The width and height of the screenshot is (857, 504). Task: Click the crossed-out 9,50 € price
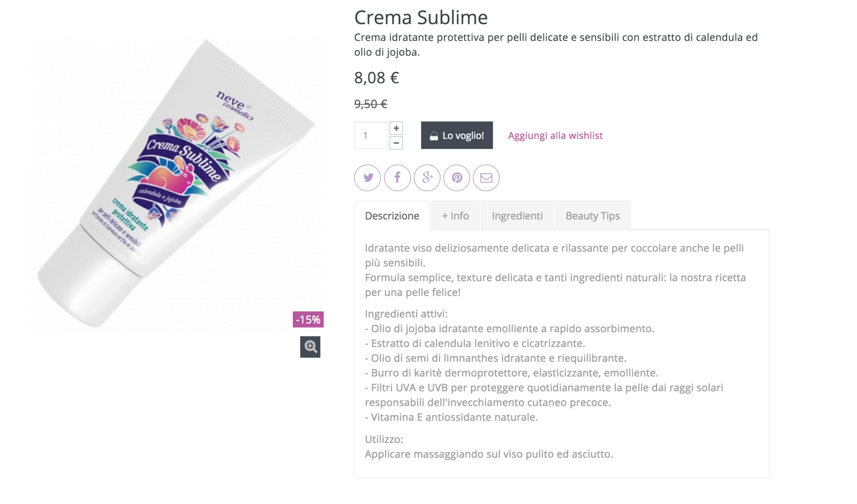click(x=371, y=104)
